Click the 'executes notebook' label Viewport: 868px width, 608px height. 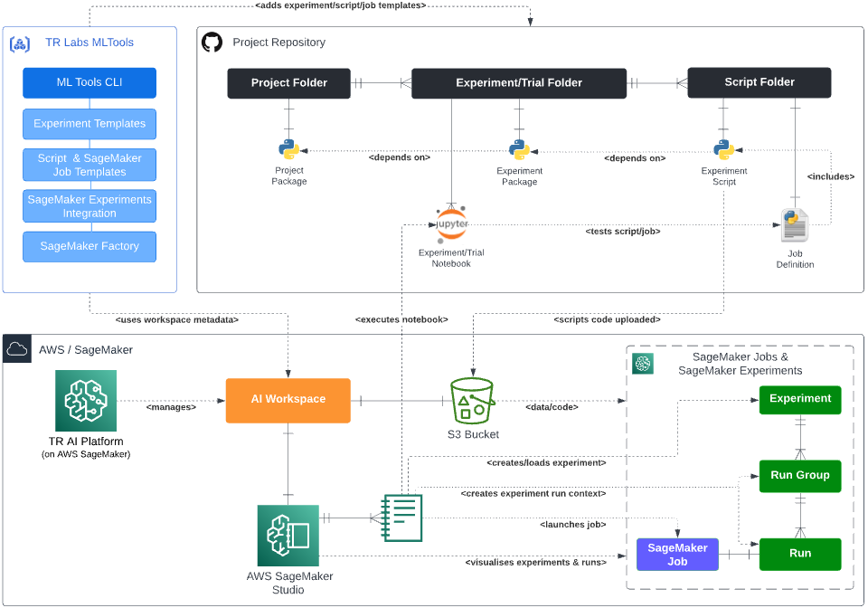click(401, 320)
